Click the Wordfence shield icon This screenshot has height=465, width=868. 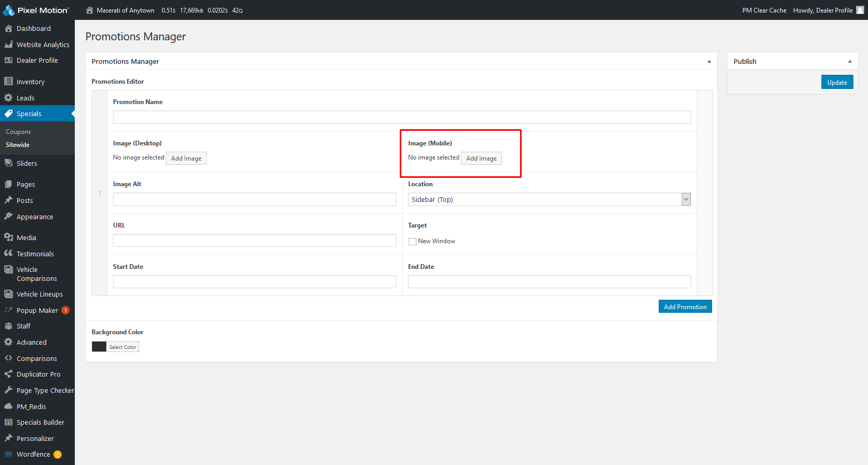[8, 455]
